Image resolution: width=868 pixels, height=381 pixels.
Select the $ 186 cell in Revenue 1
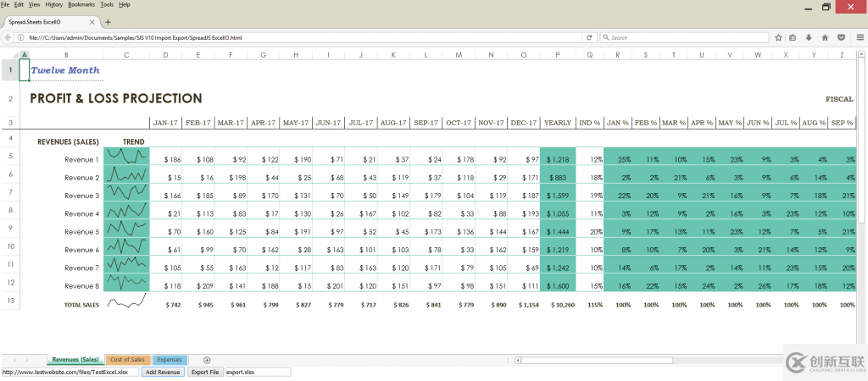point(165,159)
